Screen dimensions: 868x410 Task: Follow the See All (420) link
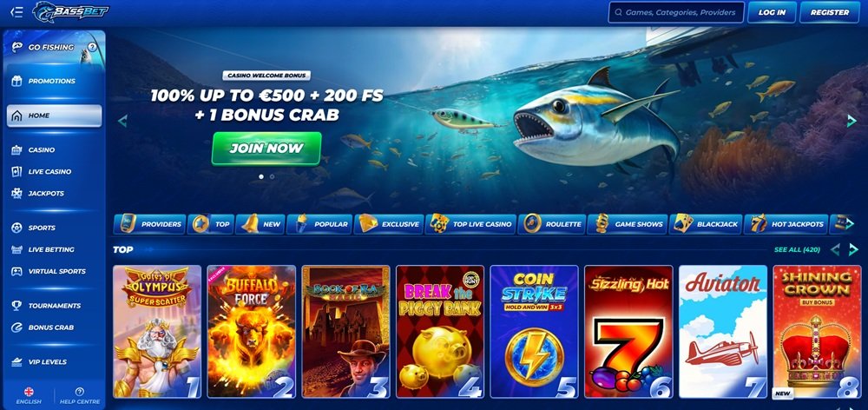click(797, 250)
